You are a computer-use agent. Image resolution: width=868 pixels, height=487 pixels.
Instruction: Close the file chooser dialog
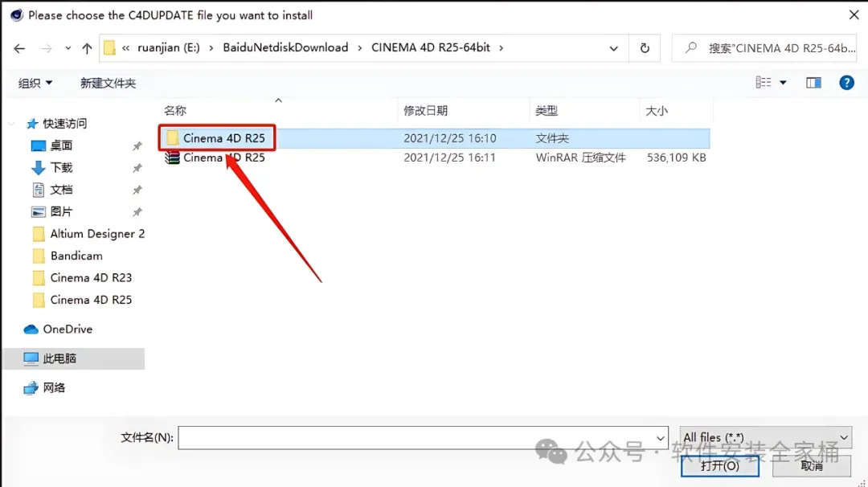854,15
